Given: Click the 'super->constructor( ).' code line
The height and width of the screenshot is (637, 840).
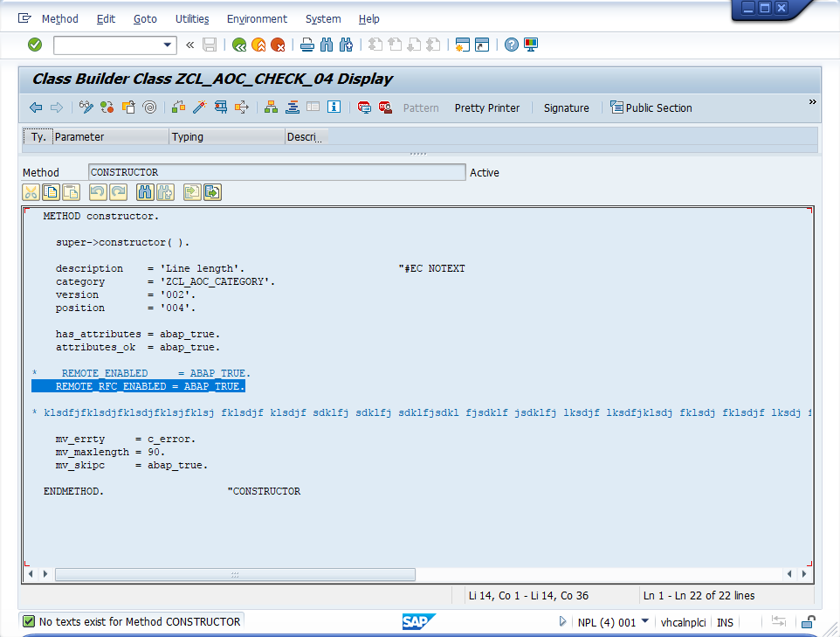Looking at the screenshot, I should [x=122, y=242].
